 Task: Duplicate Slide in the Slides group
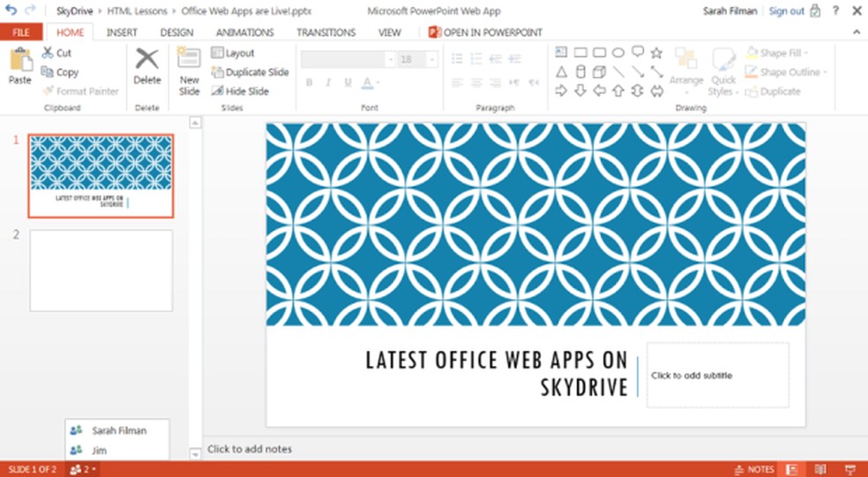pyautogui.click(x=251, y=72)
